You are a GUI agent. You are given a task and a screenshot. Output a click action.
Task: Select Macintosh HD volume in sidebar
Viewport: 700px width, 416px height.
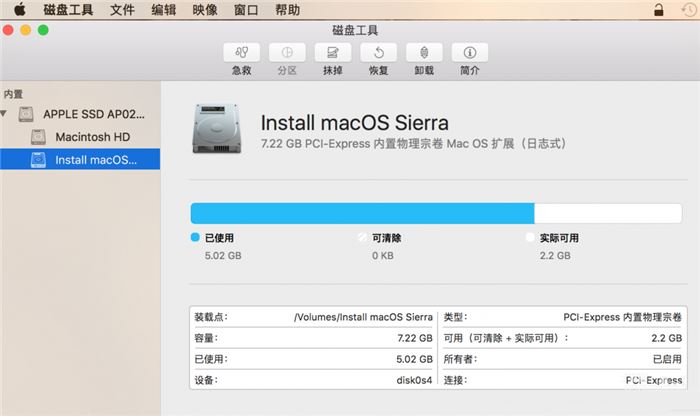92,136
